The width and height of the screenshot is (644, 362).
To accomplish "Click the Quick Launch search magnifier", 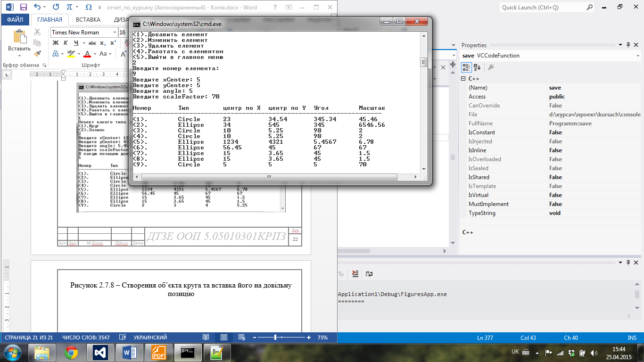I will (x=589, y=8).
